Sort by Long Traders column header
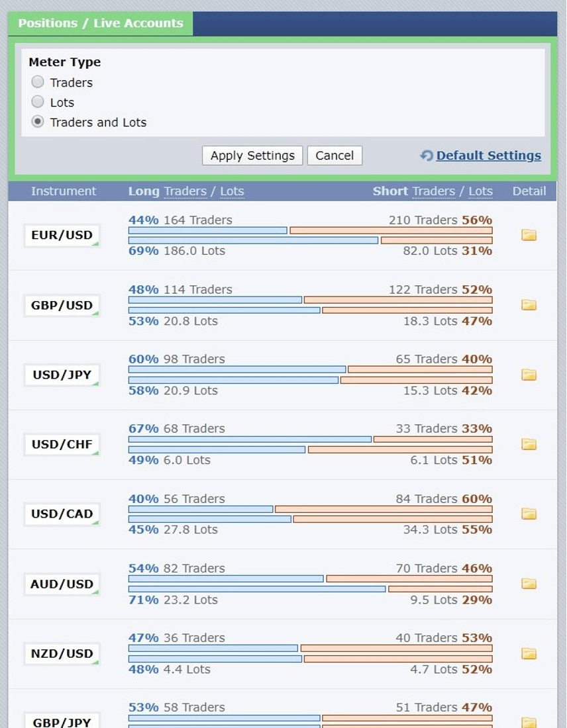Screen dimensions: 567x728 (185, 191)
